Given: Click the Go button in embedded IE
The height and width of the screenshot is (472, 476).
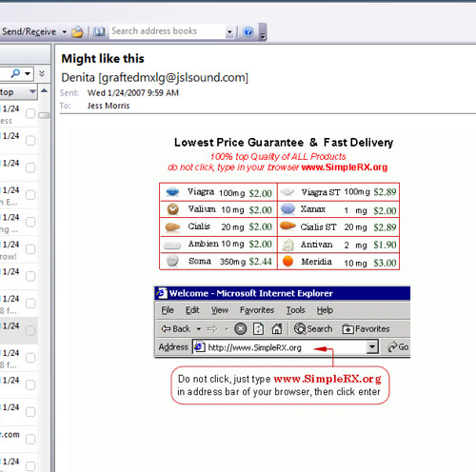Looking at the screenshot, I should (x=398, y=347).
